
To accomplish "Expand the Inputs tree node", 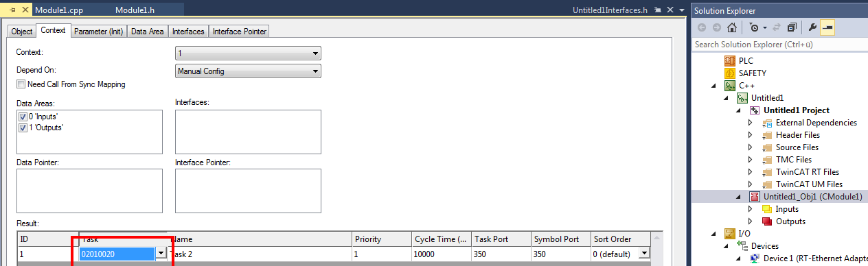I will point(751,209).
